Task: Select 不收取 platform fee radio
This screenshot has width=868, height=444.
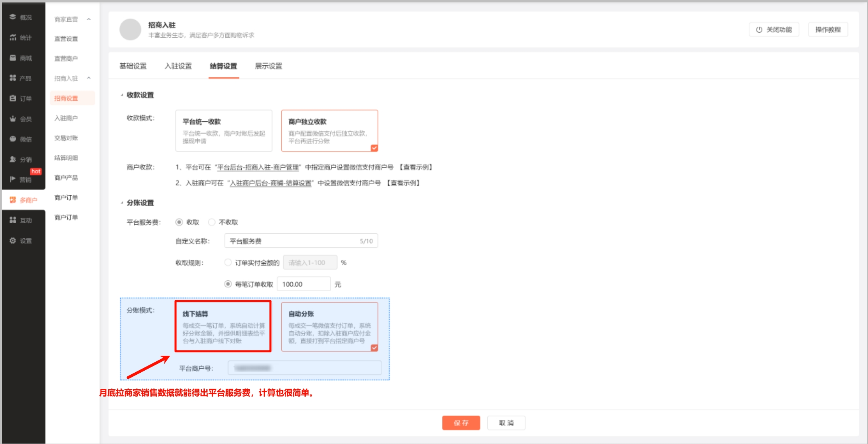Action: coord(212,222)
